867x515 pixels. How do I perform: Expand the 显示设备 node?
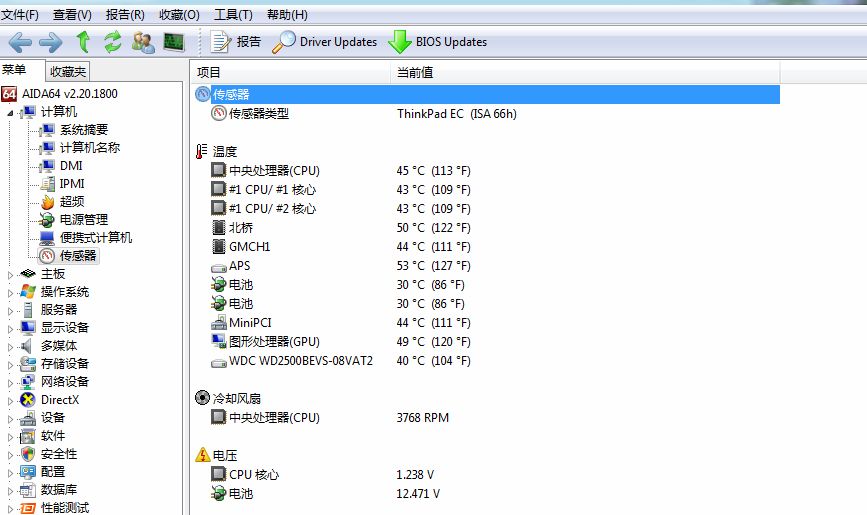pyautogui.click(x=10, y=329)
